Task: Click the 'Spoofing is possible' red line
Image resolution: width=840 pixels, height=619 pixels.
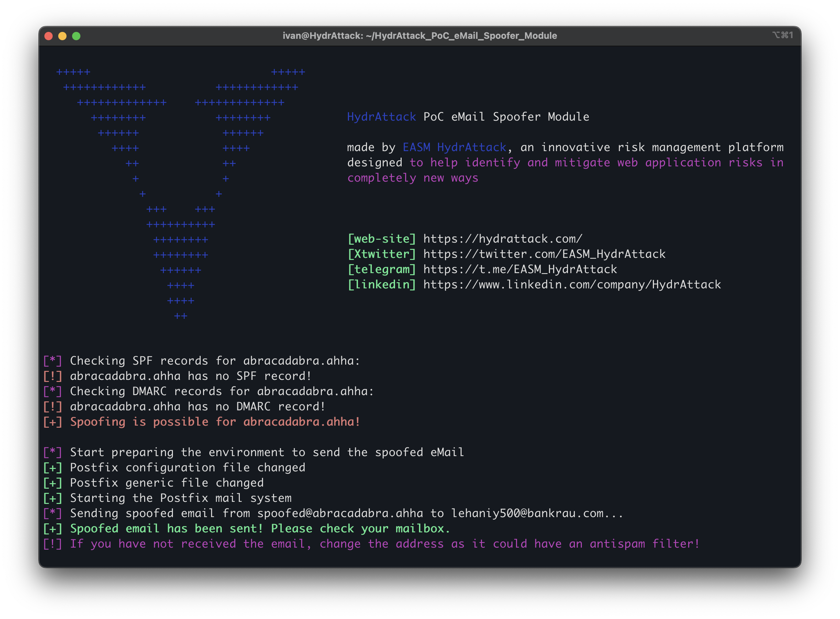Action: click(215, 422)
